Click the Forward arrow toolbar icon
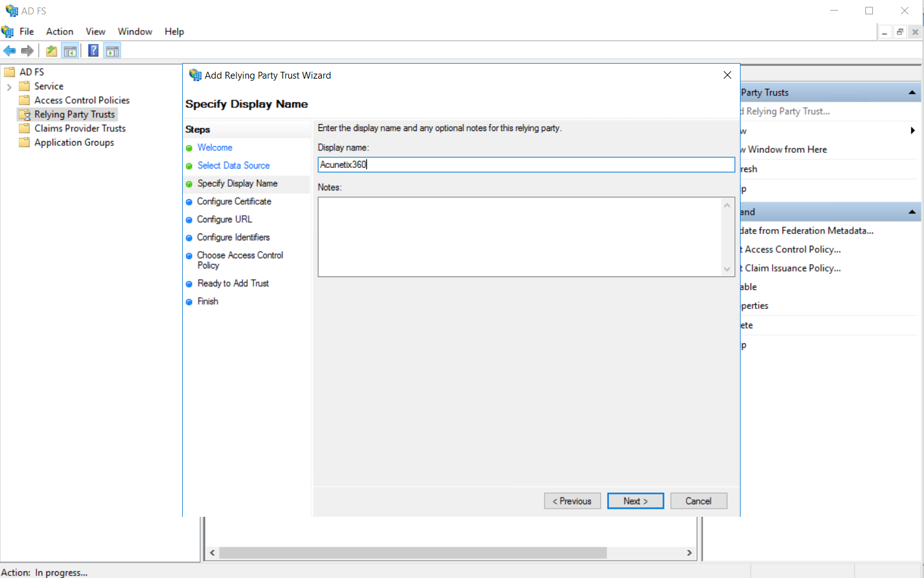 point(27,51)
